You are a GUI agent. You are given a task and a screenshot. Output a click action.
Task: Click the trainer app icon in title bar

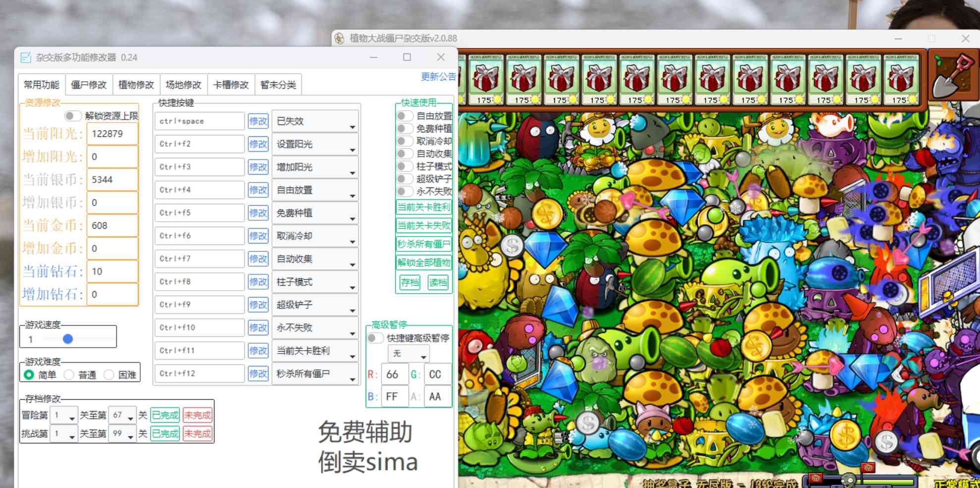(26, 58)
